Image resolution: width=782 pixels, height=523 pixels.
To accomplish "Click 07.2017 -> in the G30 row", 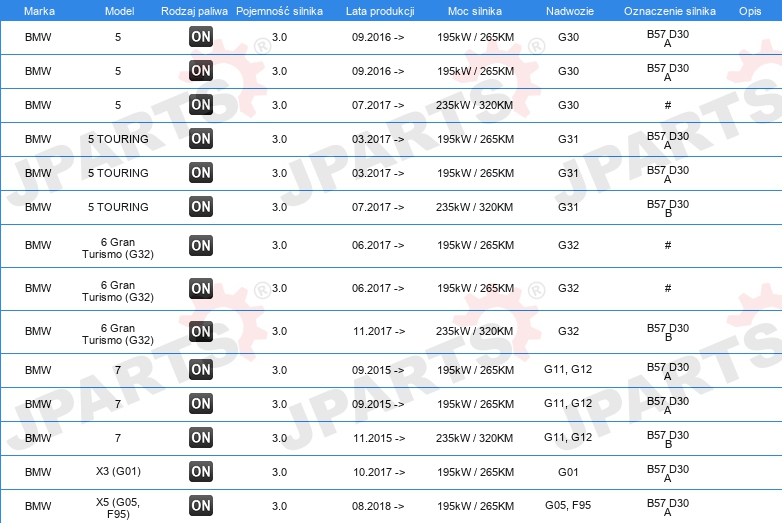I will (378, 105).
